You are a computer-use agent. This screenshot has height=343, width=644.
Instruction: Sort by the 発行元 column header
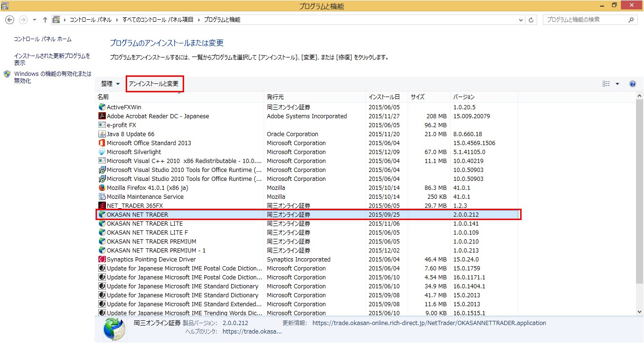[315, 97]
